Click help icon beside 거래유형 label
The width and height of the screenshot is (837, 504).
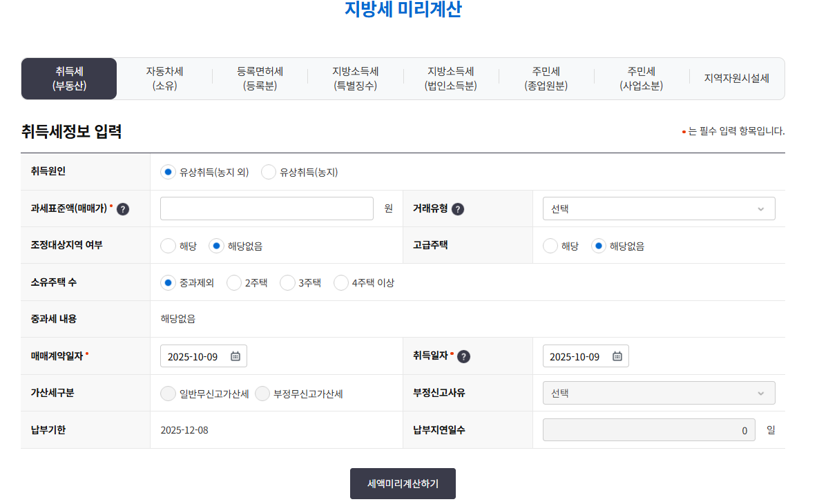pos(457,209)
